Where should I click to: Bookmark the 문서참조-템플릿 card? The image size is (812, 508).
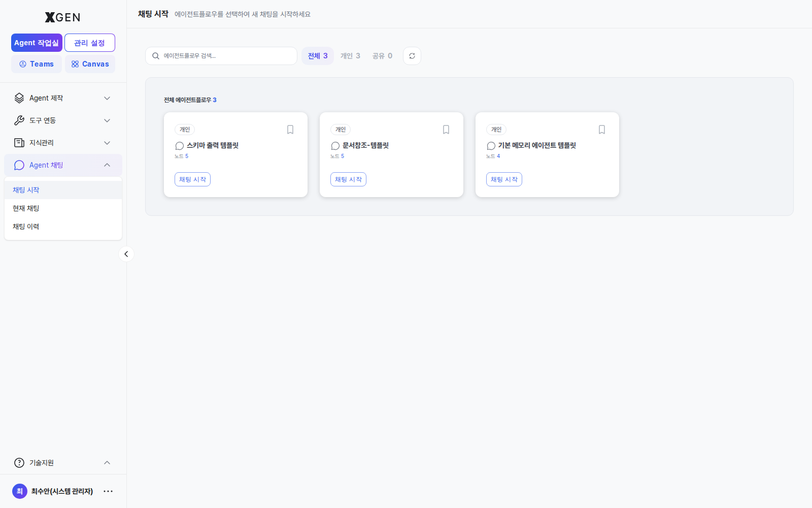(x=446, y=130)
